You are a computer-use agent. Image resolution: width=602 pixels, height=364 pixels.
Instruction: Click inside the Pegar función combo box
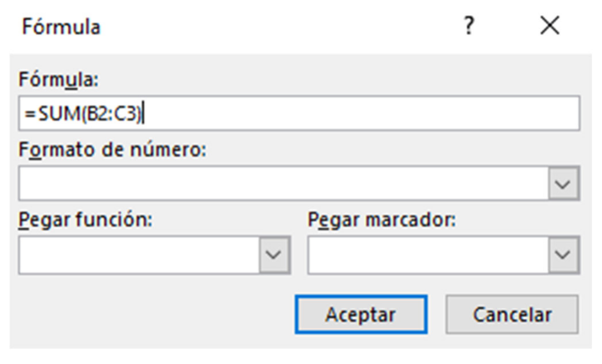(139, 255)
